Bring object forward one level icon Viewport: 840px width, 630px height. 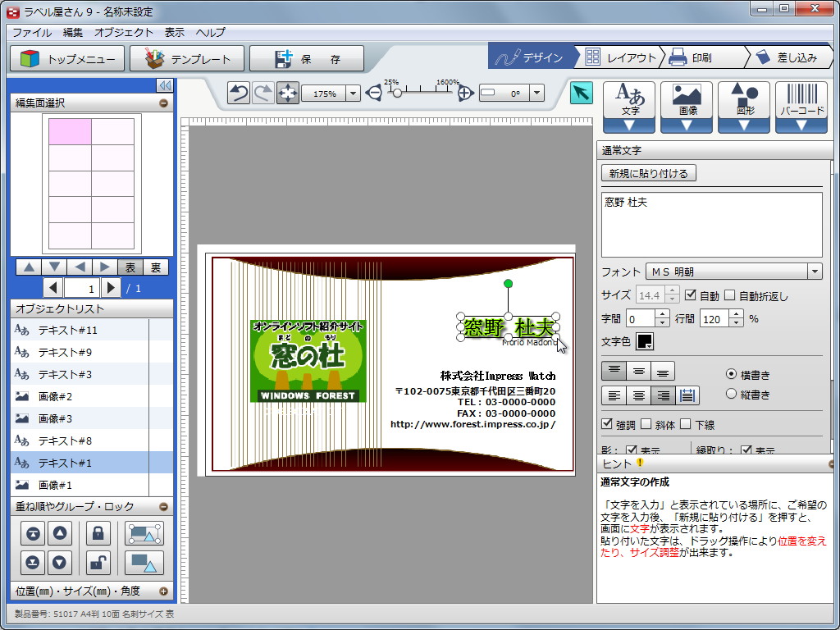59,533
